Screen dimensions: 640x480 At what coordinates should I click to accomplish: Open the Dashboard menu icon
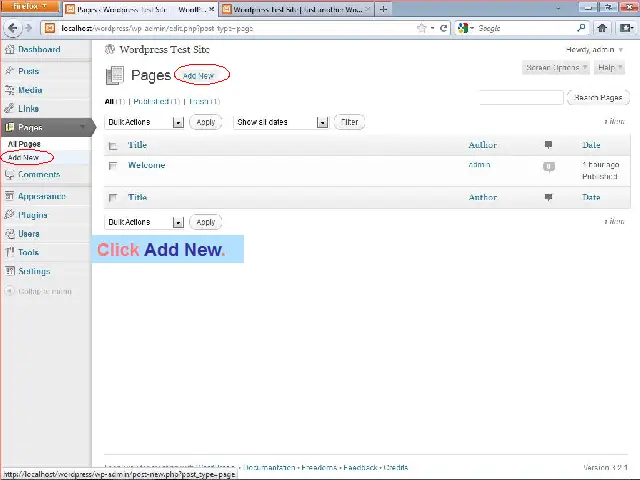(x=9, y=49)
